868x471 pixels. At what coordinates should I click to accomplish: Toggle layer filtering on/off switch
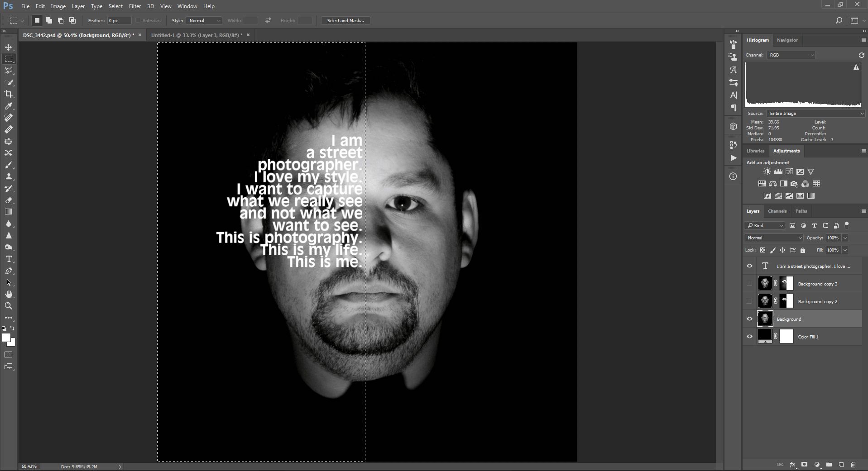[847, 225]
